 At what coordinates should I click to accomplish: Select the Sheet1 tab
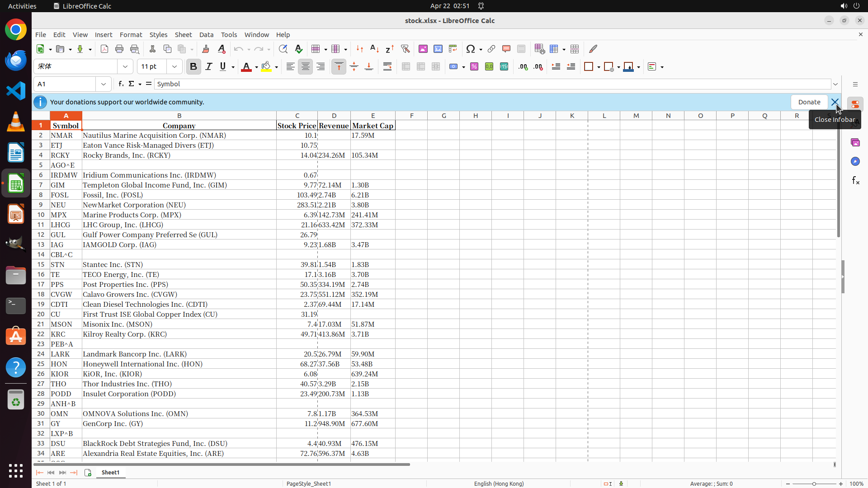tap(110, 473)
